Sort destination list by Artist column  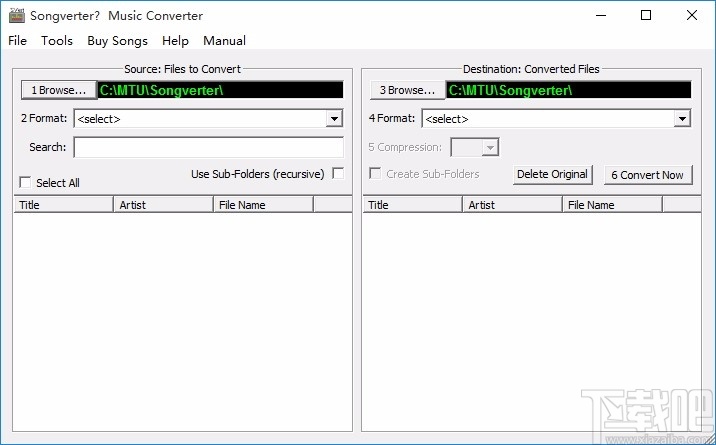(x=512, y=204)
